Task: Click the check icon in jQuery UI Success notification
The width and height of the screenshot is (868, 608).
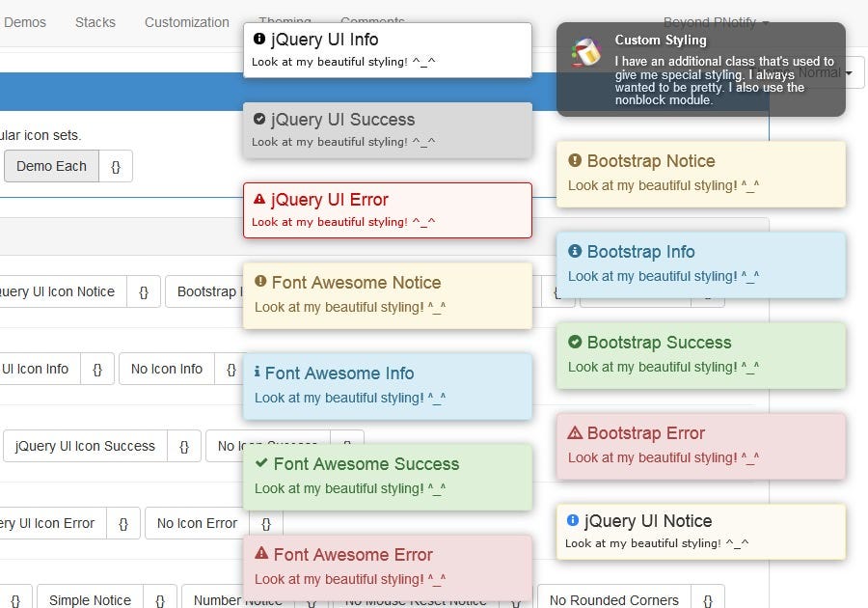Action: 260,120
